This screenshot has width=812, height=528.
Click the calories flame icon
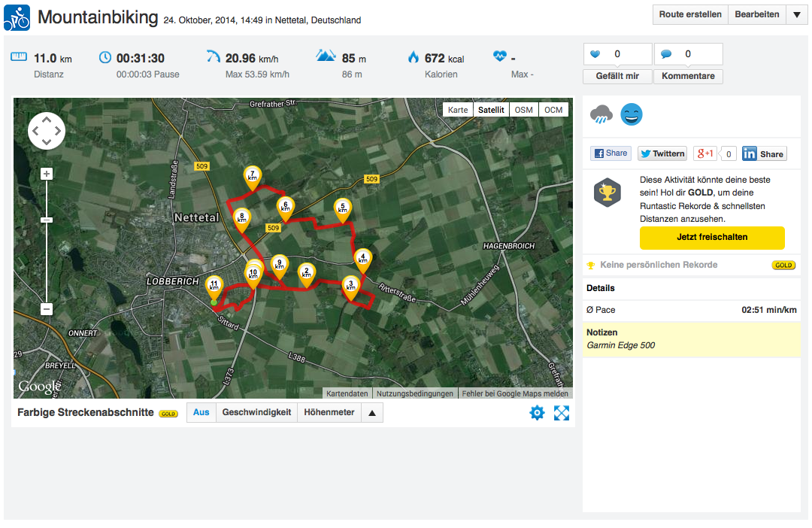pos(414,56)
